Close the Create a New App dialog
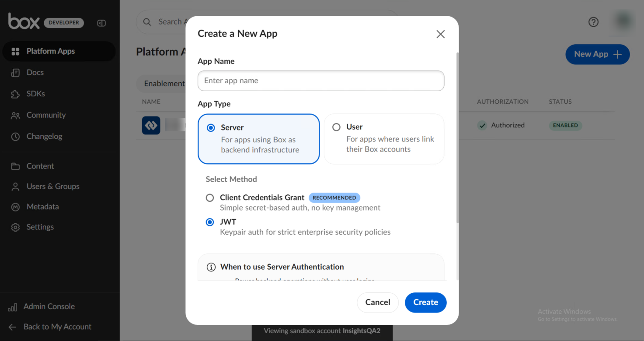The width and height of the screenshot is (644, 341). [441, 34]
